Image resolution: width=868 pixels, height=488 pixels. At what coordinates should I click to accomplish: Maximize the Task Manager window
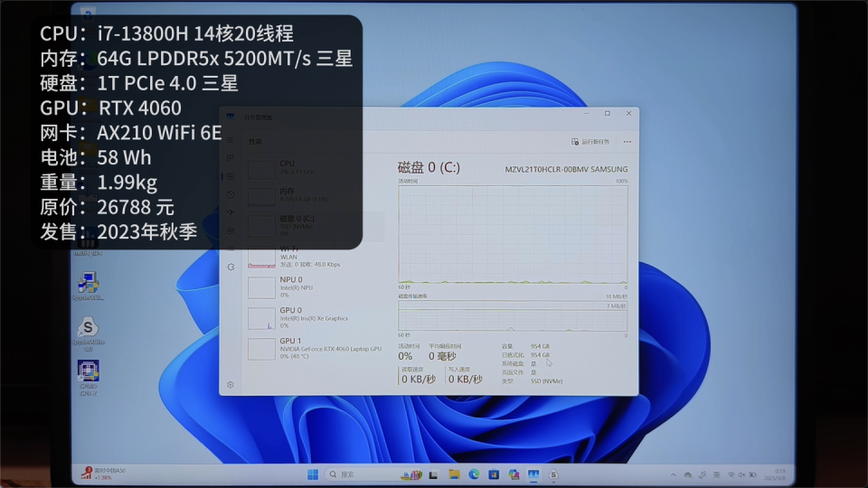click(x=608, y=114)
